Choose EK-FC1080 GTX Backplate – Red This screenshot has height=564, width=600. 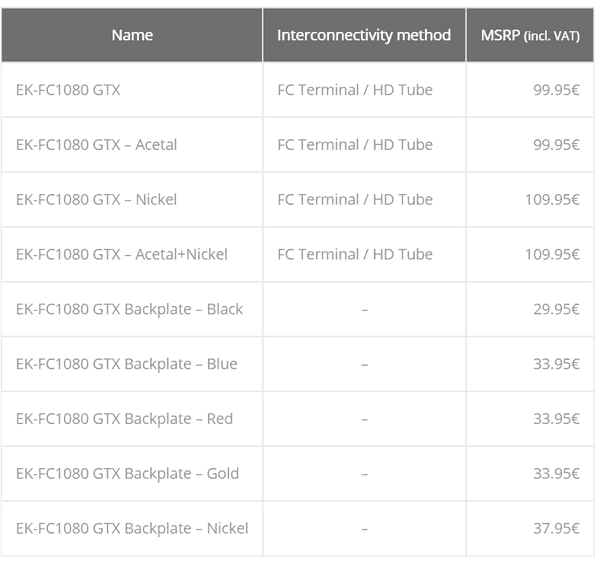[x=125, y=419]
